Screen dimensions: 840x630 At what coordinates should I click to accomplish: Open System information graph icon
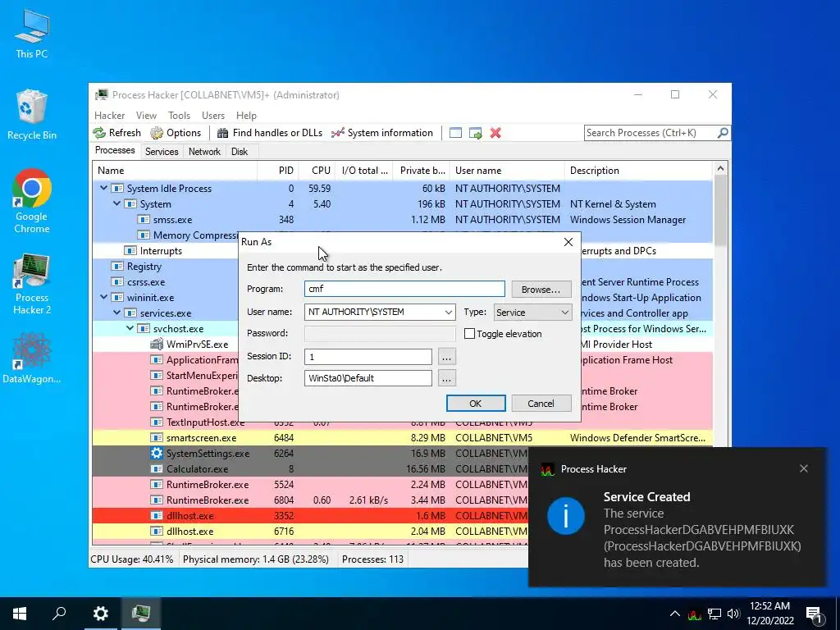pos(337,133)
